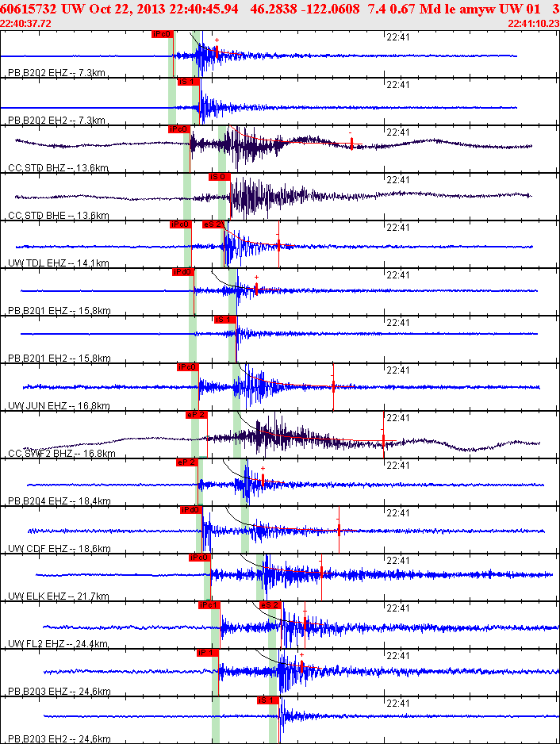Click the eS 2 pick flag on UW FL2 EHZ trace
This screenshot has height=744, width=560.
point(270,605)
